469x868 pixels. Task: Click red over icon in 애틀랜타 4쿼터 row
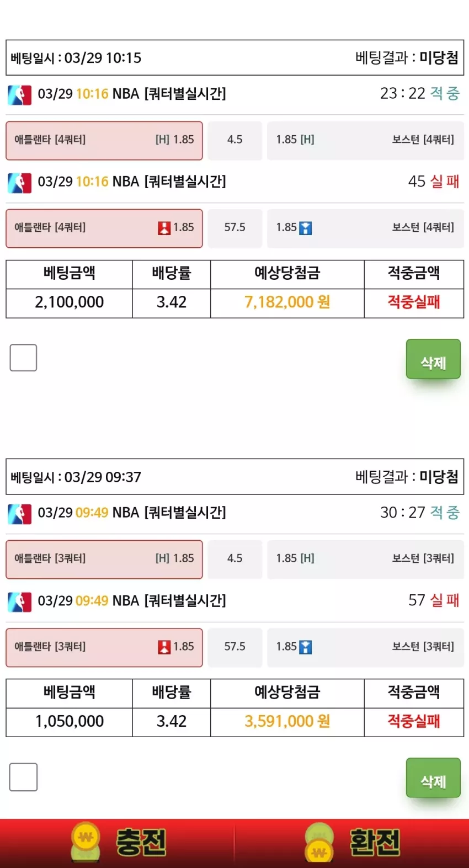pyautogui.click(x=164, y=228)
